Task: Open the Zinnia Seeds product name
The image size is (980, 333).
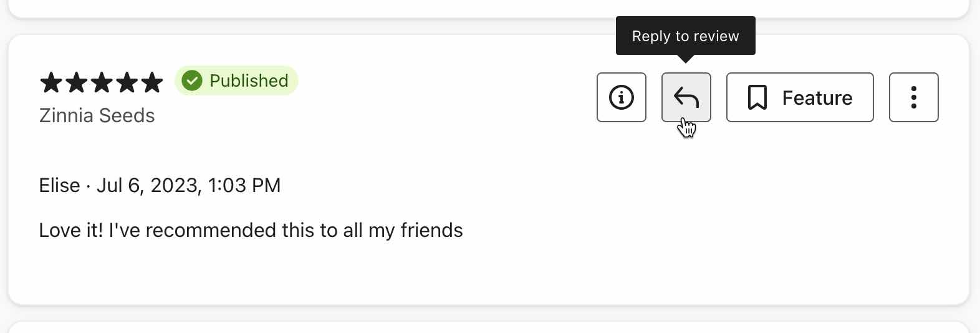Action: click(x=97, y=115)
